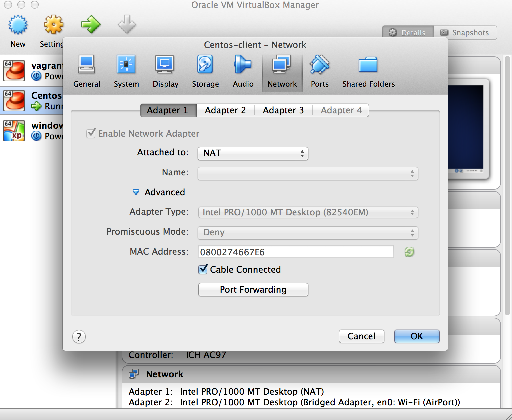Switch to the Adapter 3 tab
The height and width of the screenshot is (420, 512).
pyautogui.click(x=283, y=110)
